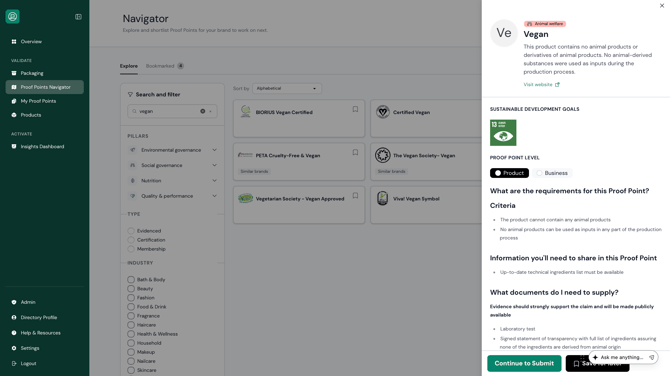
Task: Open the Visit website link
Action: point(541,85)
